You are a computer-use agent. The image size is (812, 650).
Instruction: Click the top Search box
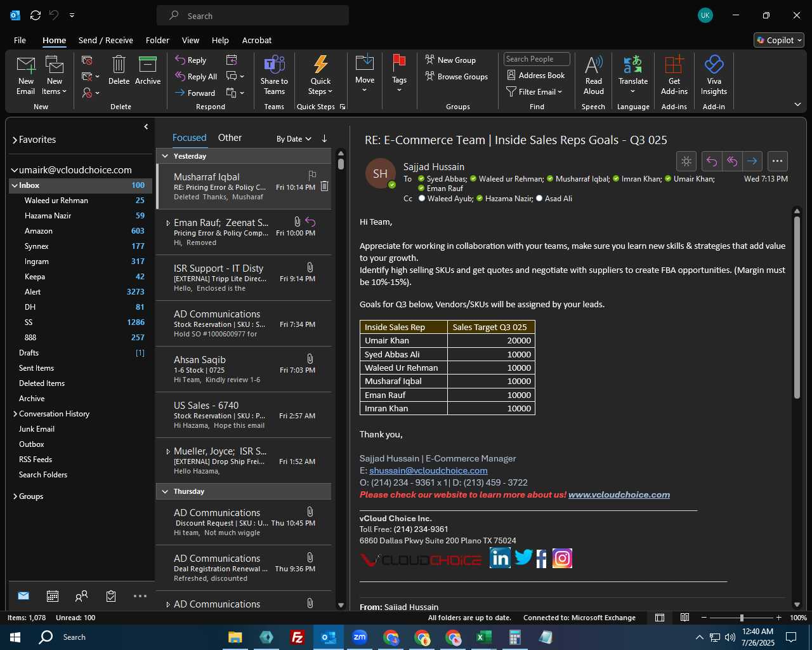[252, 16]
